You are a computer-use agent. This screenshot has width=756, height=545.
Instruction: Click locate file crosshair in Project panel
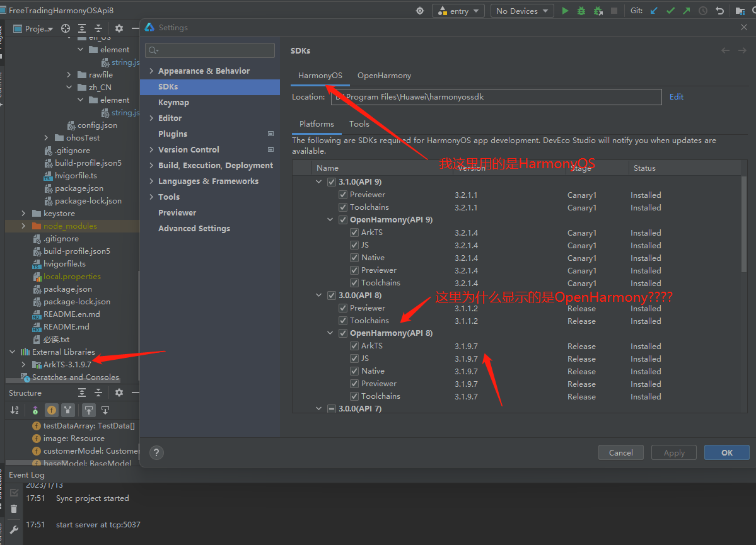tap(66, 28)
